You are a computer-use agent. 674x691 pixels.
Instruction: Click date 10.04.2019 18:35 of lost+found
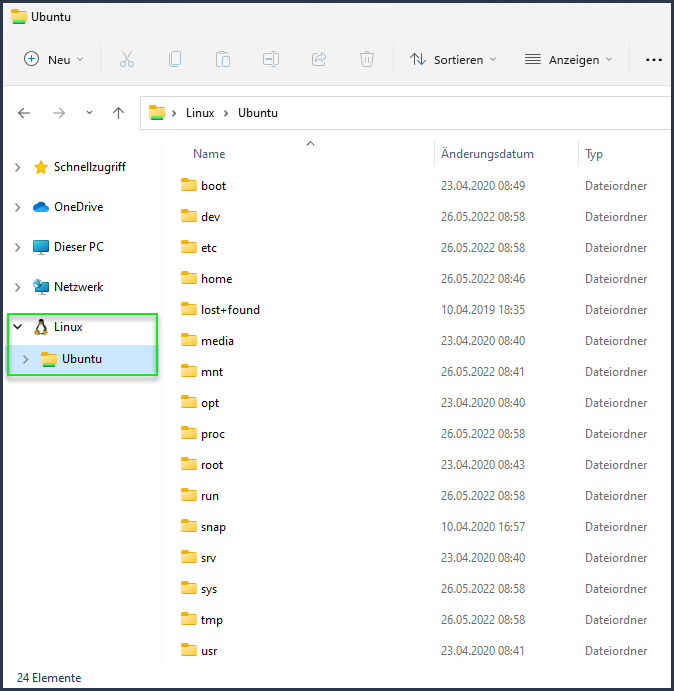[483, 310]
